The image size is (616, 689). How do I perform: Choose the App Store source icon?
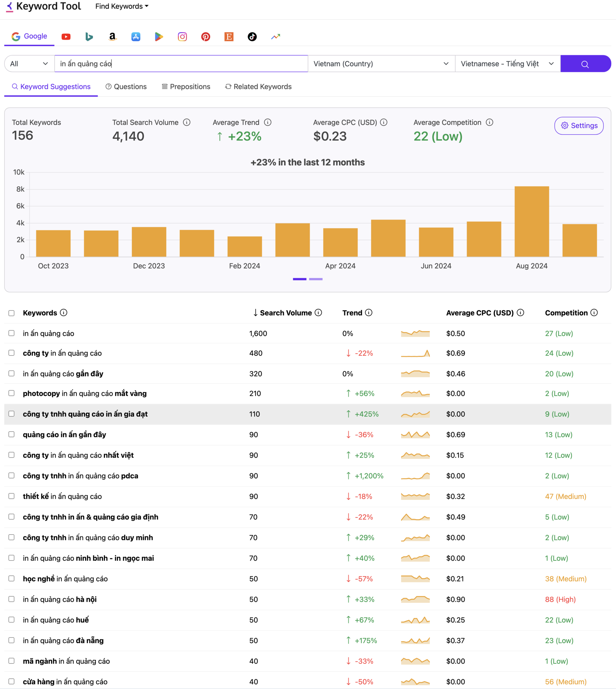[136, 37]
